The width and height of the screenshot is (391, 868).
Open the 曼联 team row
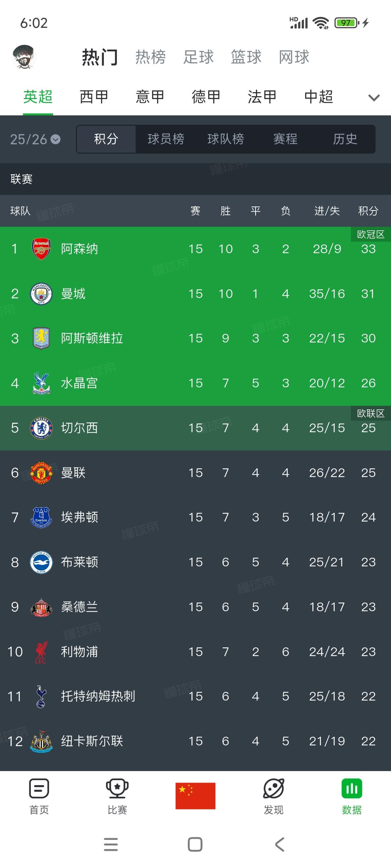(x=195, y=473)
